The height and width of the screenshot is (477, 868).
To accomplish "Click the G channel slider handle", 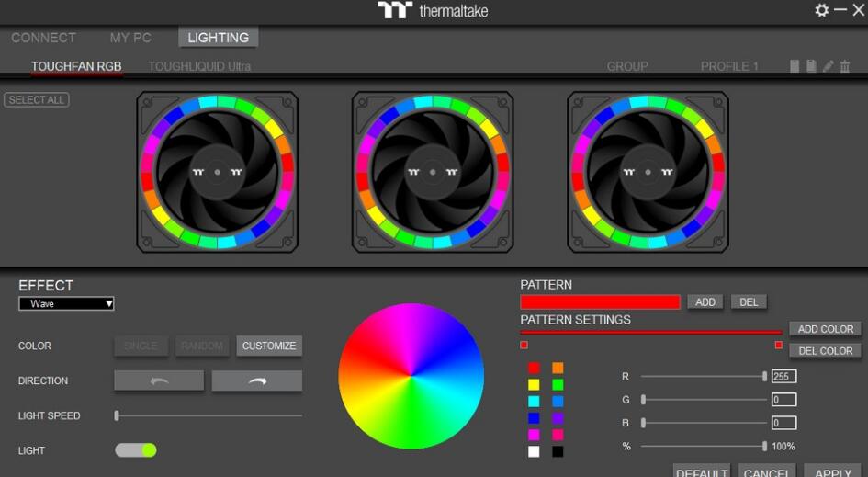I will coord(643,400).
